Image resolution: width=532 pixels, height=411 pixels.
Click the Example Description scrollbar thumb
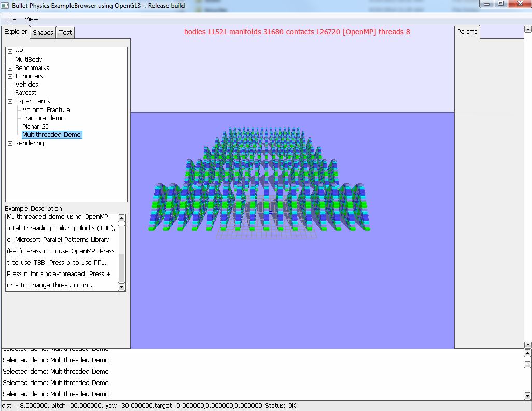pyautogui.click(x=121, y=253)
